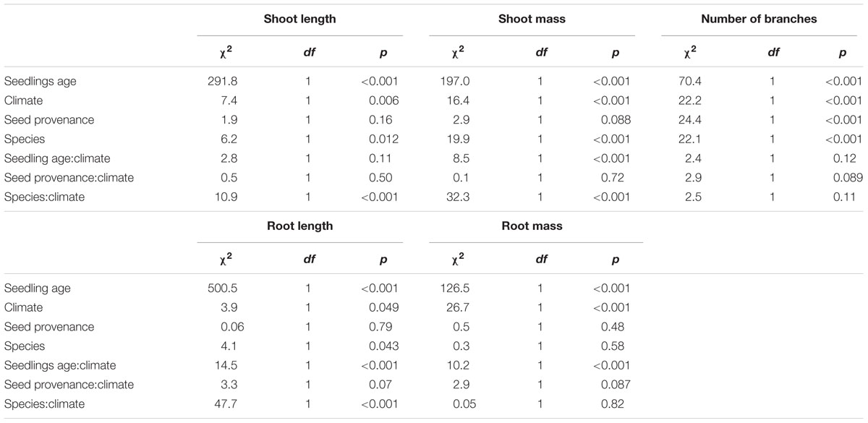Click the Shoot length column group header

point(299,20)
